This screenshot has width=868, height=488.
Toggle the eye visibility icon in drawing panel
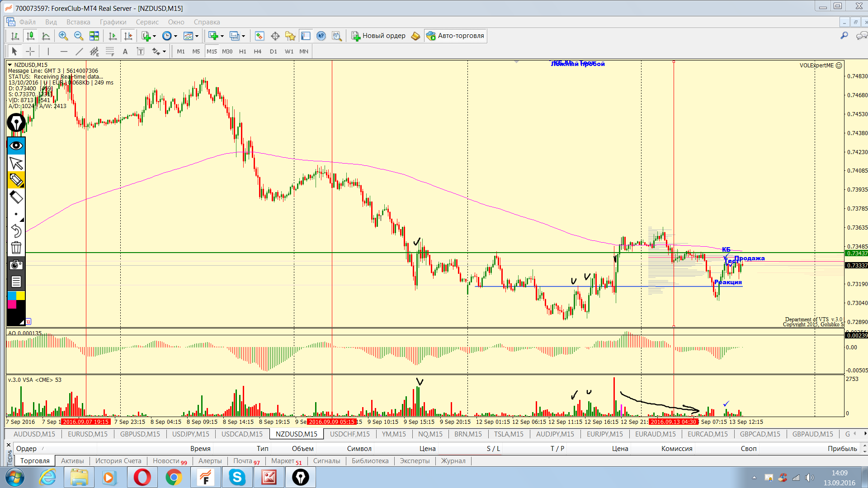(16, 145)
